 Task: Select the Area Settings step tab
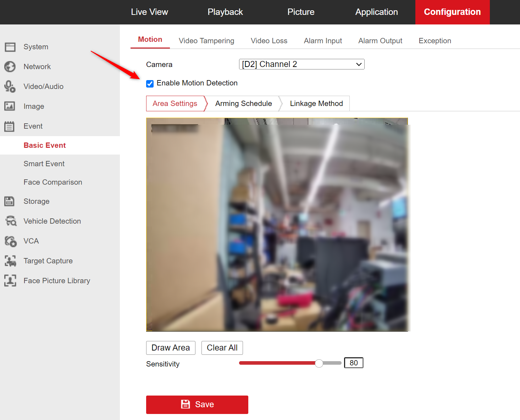[175, 103]
